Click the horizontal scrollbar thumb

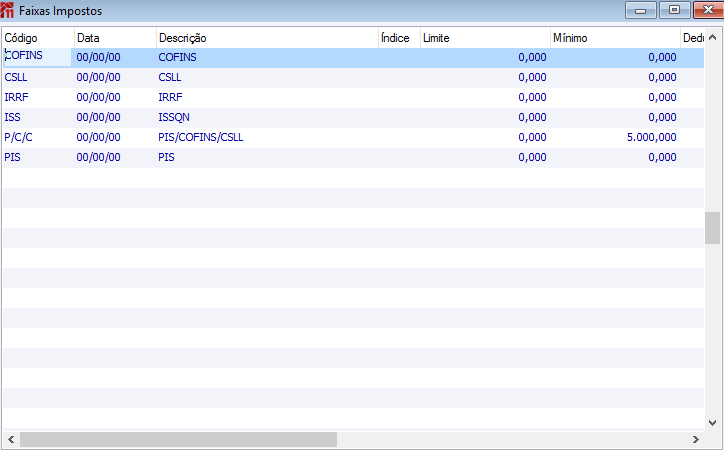[x=178, y=439]
